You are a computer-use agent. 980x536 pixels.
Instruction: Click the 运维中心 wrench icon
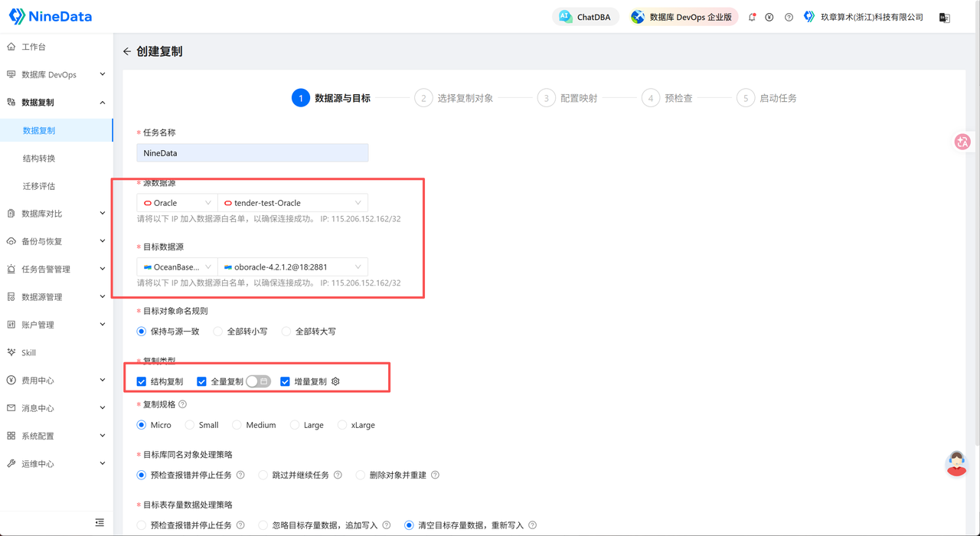(11, 463)
